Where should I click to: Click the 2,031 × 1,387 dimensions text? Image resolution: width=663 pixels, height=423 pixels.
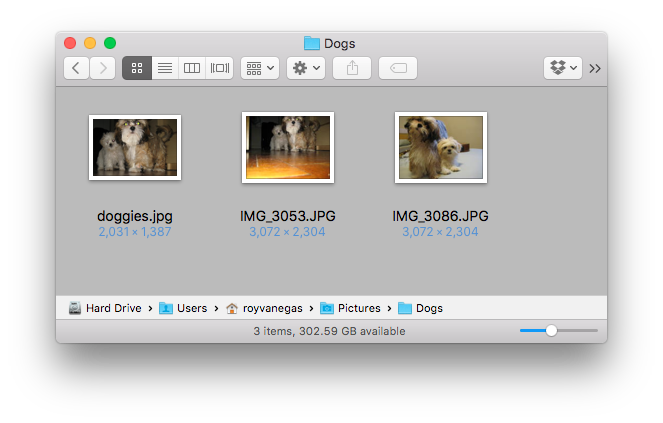[135, 232]
